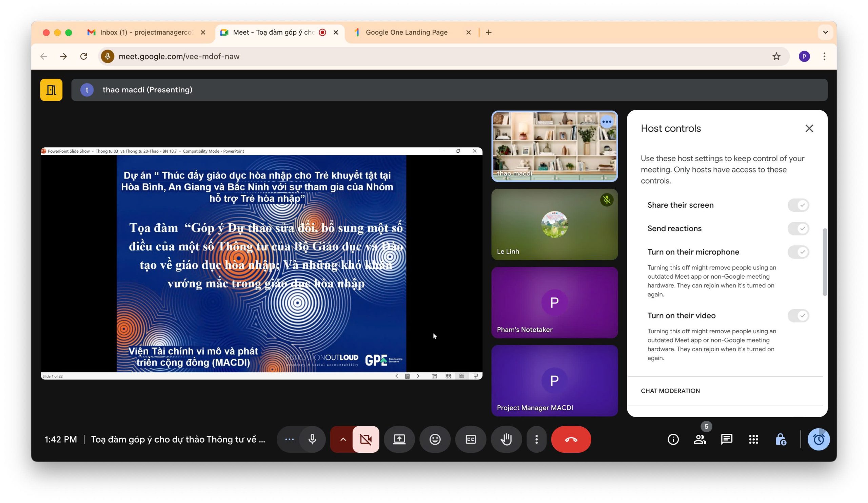Toggle Send reactions switch
Viewport: 868px width, 503px height.
[x=798, y=228]
